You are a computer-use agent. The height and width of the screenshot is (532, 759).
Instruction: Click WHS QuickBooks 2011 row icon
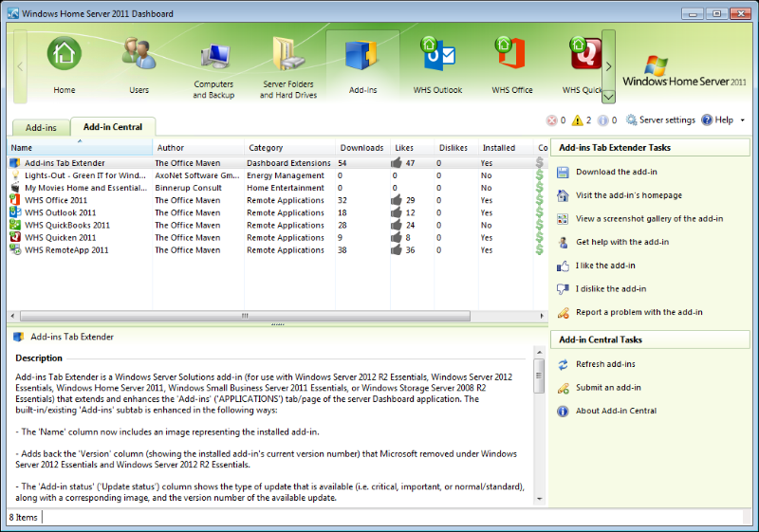coord(15,225)
